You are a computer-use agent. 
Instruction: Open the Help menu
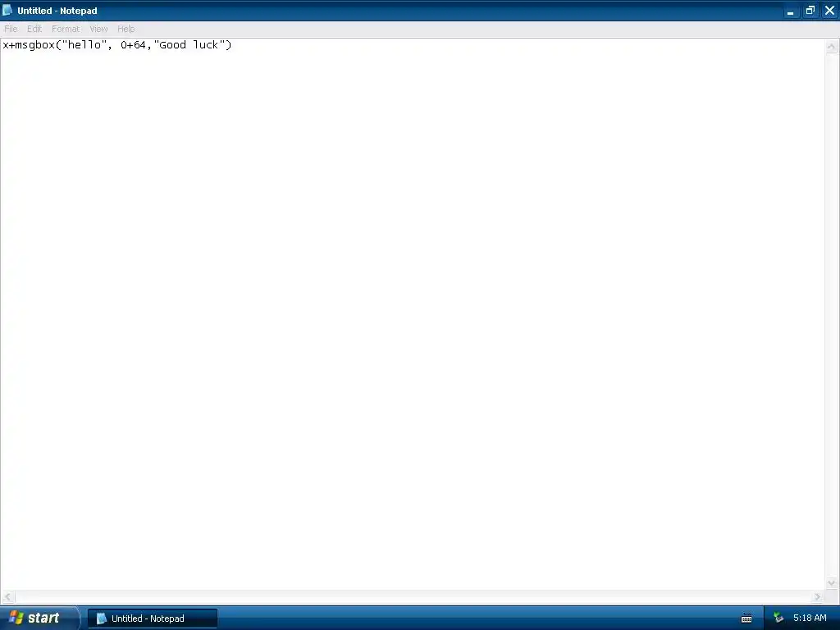(x=126, y=29)
